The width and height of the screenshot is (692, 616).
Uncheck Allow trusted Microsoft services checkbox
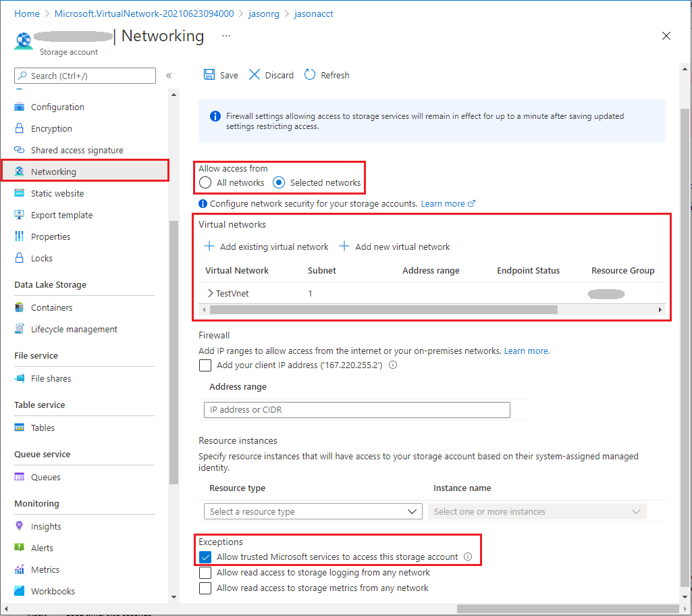(205, 557)
